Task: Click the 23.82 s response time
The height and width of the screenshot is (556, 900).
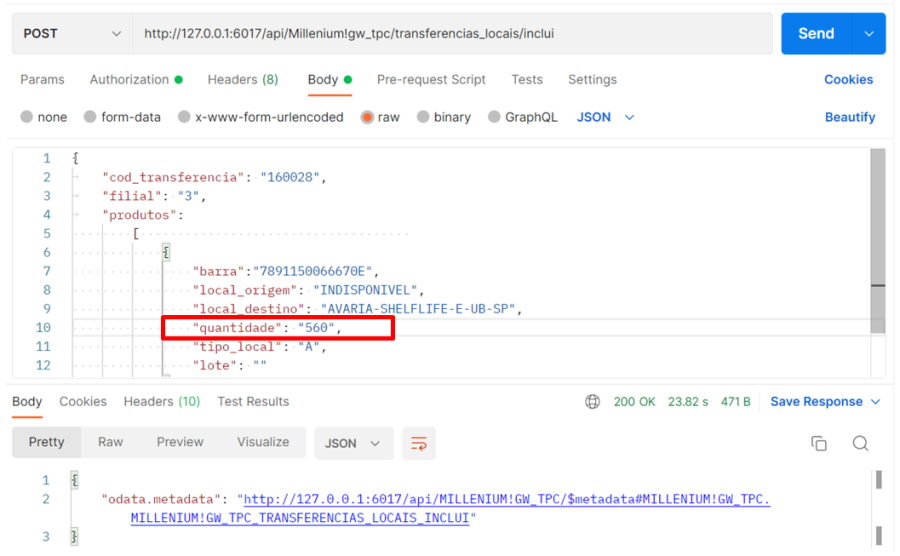Action: pos(688,402)
